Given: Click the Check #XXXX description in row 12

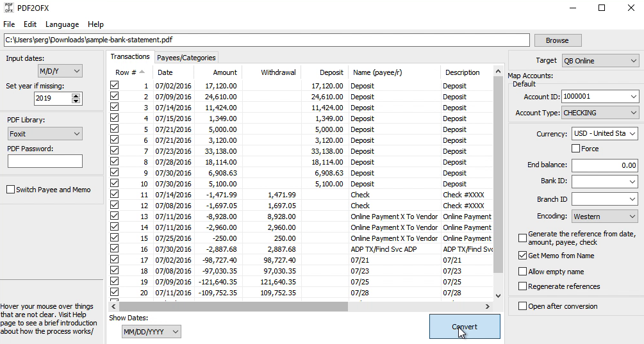Looking at the screenshot, I should (463, 206).
